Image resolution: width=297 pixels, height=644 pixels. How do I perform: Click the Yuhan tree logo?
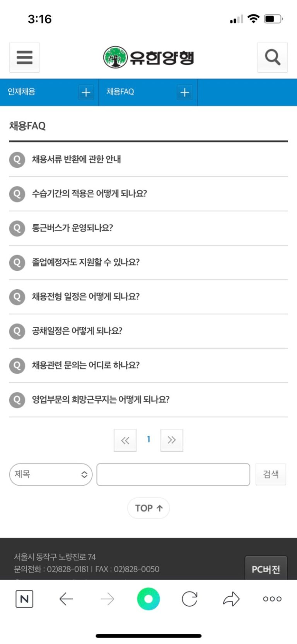115,57
